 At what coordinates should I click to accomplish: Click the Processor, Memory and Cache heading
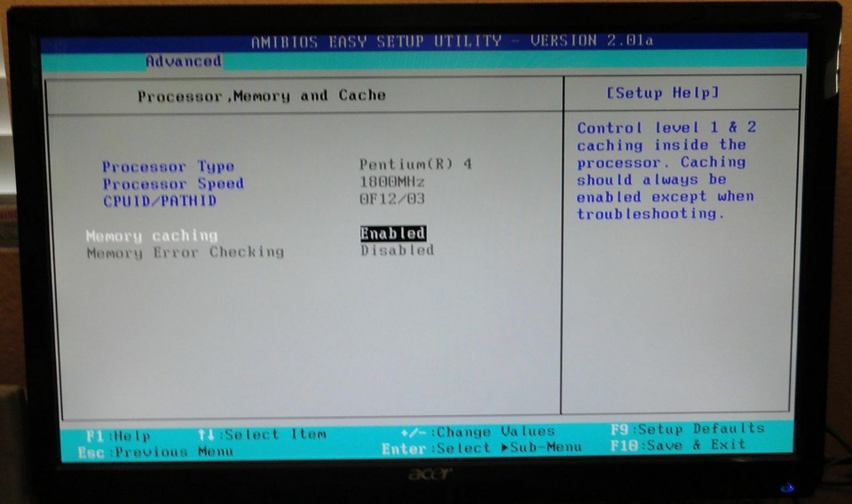point(261,95)
